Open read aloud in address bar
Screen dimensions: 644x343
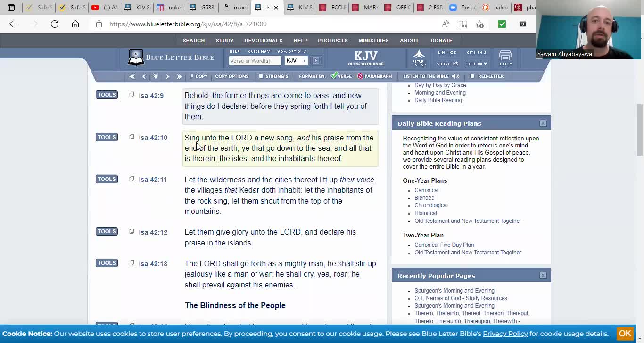pos(446,24)
